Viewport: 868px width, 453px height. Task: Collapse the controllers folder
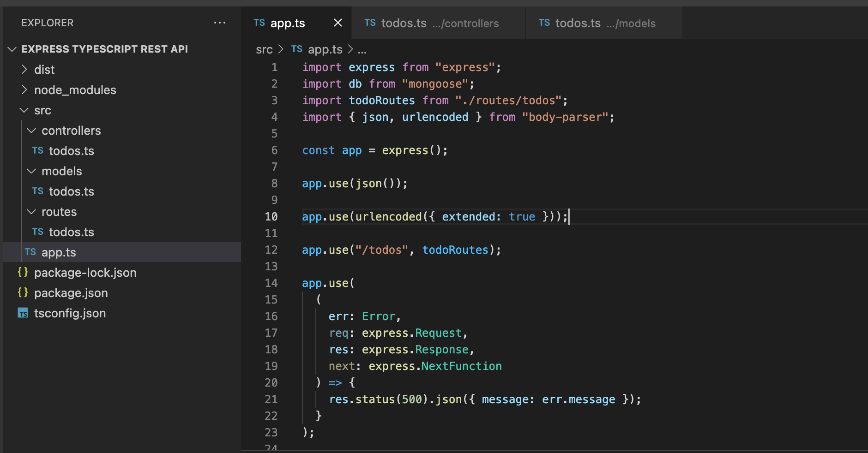(32, 131)
